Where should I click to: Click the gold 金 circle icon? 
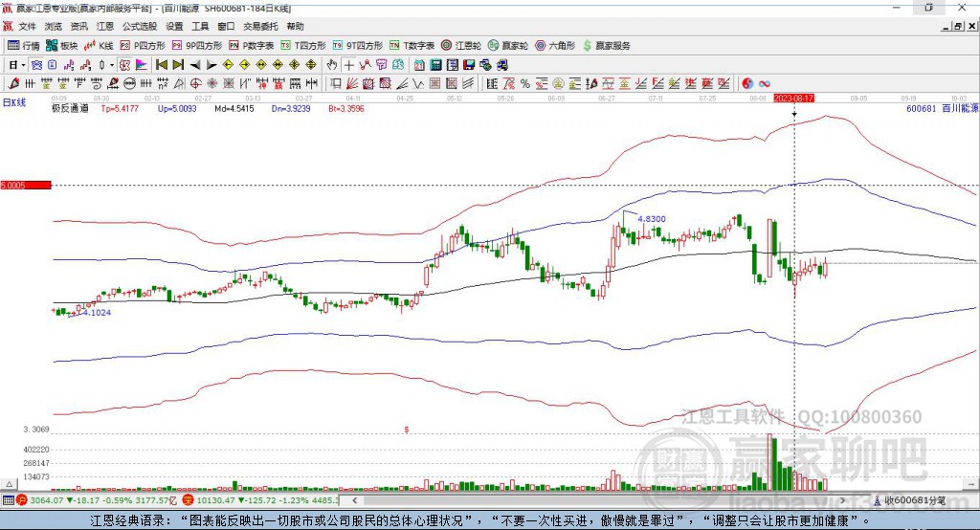[558, 84]
